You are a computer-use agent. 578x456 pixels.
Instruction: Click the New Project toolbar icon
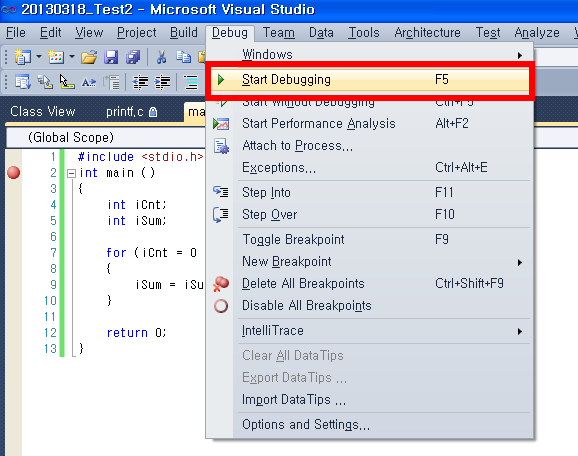click(22, 57)
